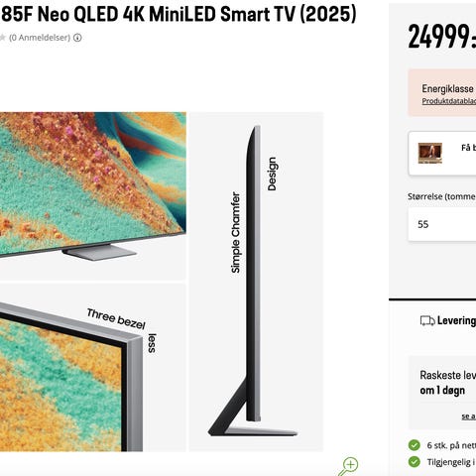
Task: Click the '6 stk. på nett' stock text
Action: click(x=451, y=445)
